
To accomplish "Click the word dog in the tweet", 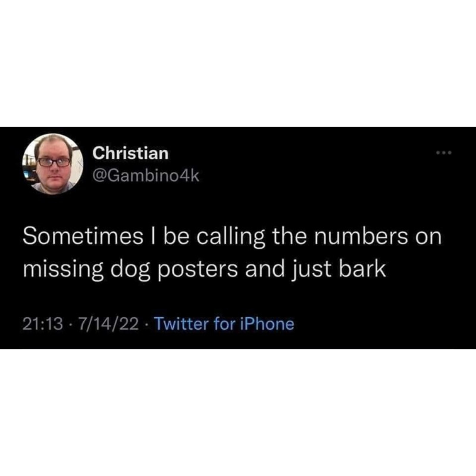I will 130,270.
